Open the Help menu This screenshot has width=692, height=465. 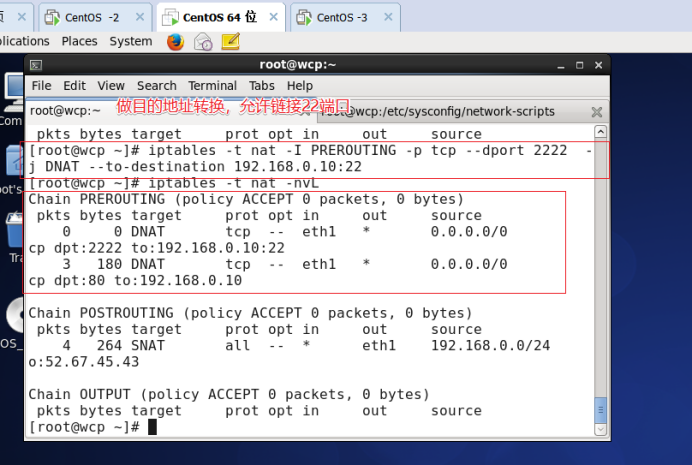click(300, 86)
